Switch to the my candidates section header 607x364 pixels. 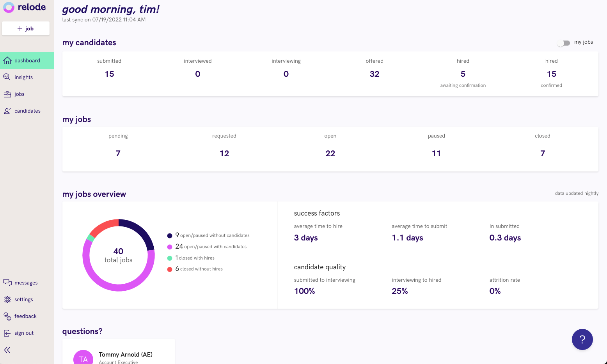coord(89,42)
